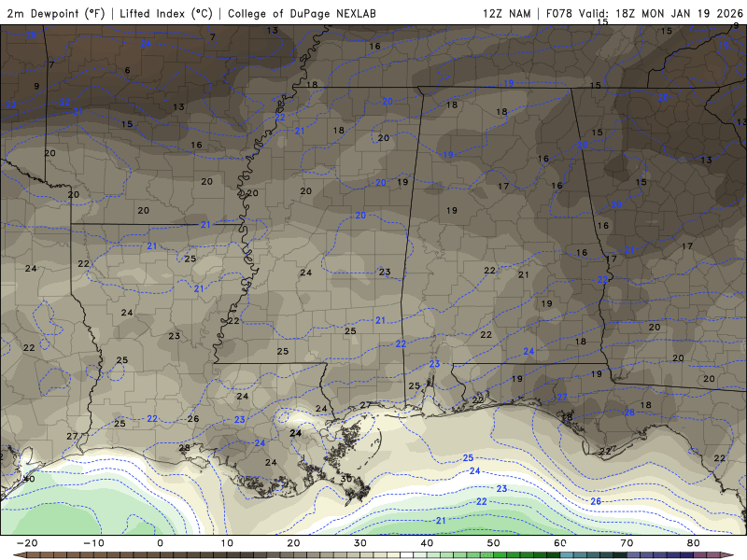Viewport: 747px width, 560px height.
Task: Click the 'College of DuPage NEXLAB' text
Action: coord(302,13)
